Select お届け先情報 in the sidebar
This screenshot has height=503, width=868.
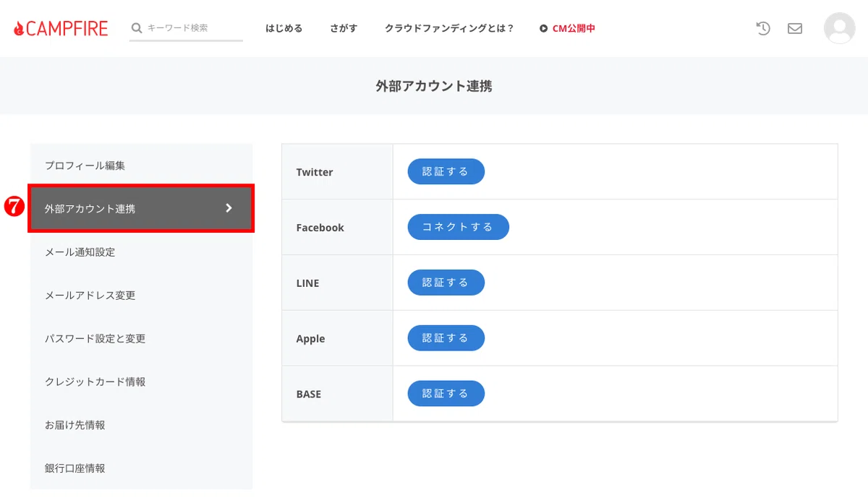coord(141,425)
